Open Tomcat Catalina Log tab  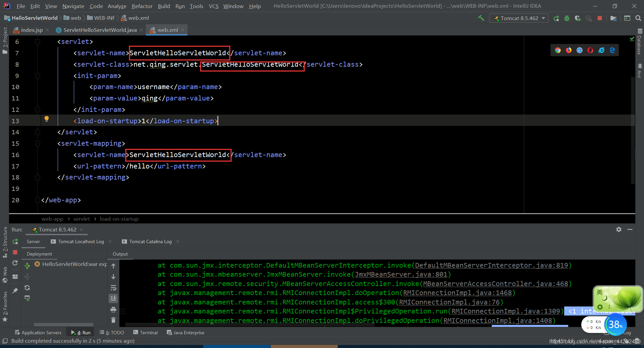click(150, 241)
